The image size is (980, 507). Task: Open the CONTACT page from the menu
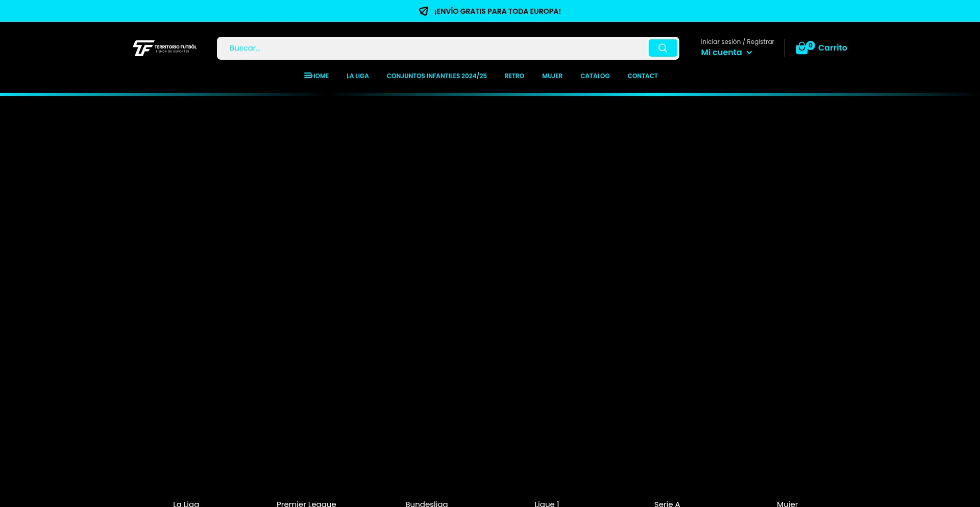click(642, 76)
